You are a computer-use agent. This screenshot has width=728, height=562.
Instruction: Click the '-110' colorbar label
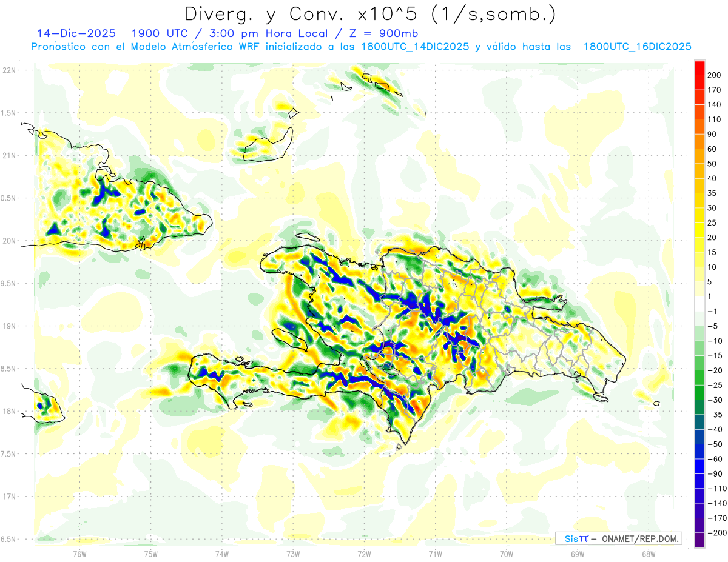[717, 488]
